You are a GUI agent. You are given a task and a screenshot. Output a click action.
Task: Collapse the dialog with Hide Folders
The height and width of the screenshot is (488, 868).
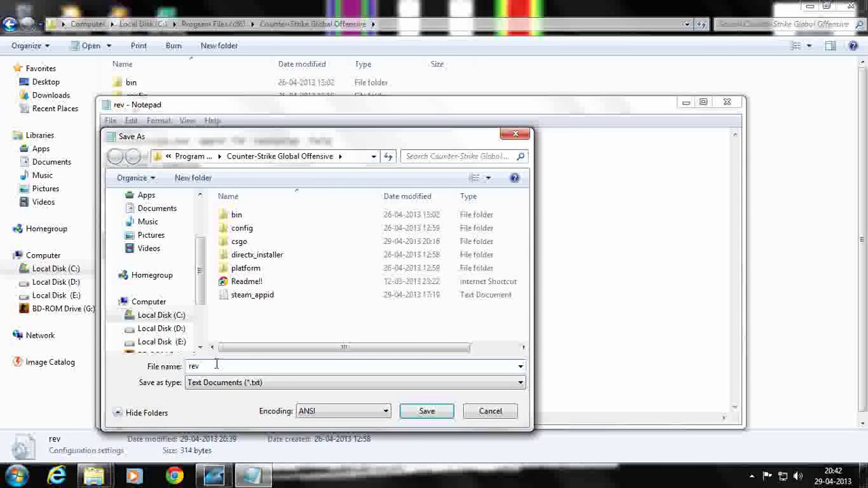[x=140, y=412]
